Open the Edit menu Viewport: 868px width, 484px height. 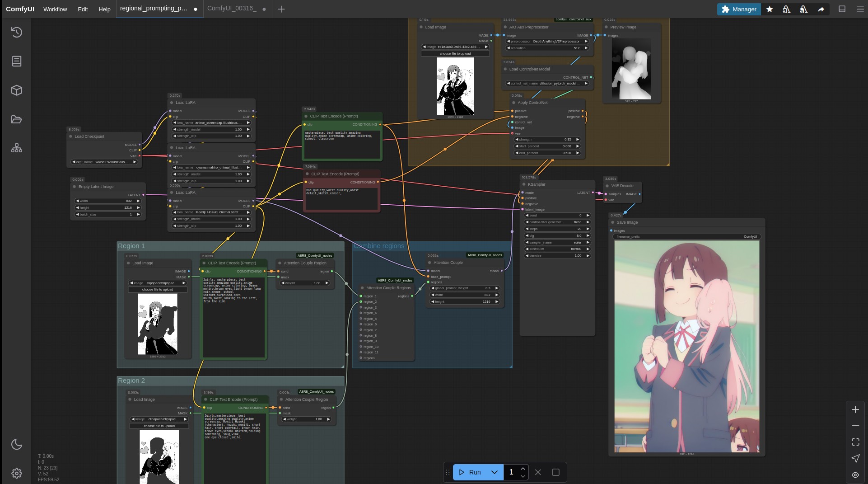click(83, 9)
